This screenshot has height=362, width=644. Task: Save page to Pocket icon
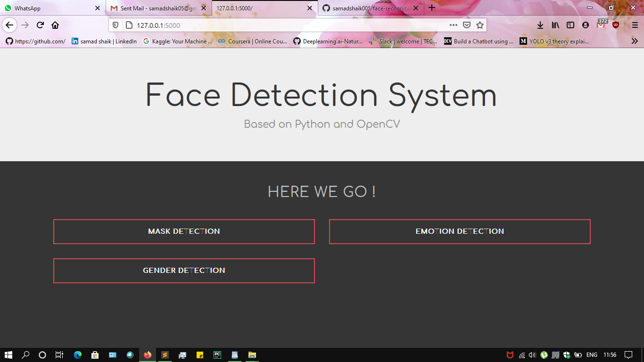click(x=466, y=25)
